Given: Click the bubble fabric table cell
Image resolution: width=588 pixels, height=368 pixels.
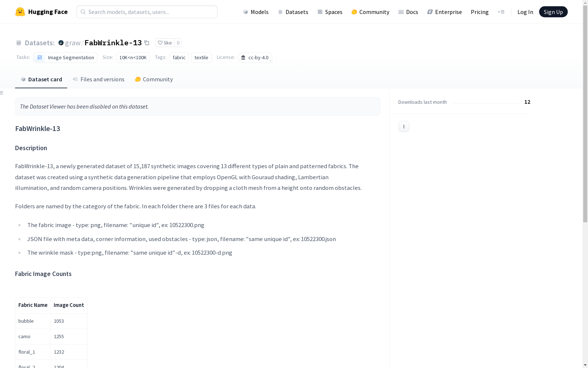Looking at the screenshot, I should [33, 321].
